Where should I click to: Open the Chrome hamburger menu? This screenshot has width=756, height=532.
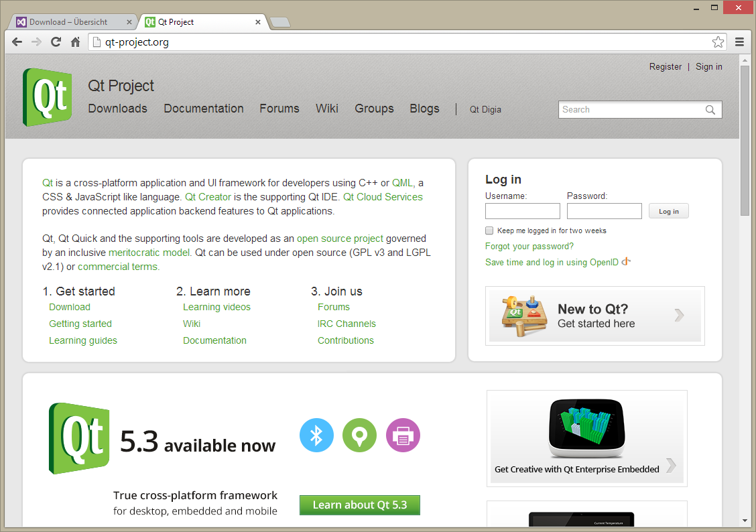pos(739,42)
